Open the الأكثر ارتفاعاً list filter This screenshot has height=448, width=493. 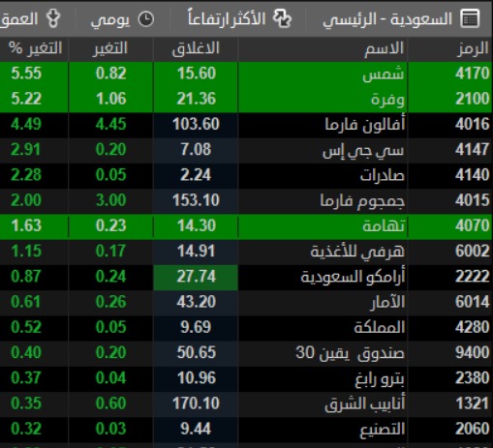coord(227,18)
